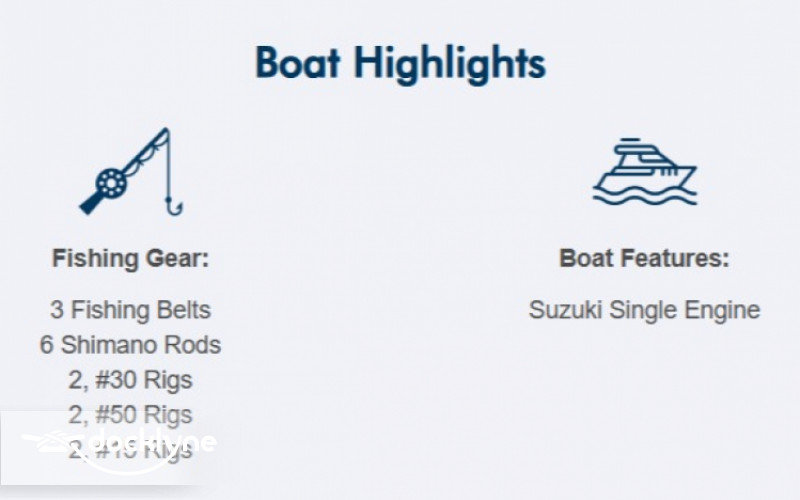Click the Fishing Gear label
Screen dimensions: 800x500
[130, 259]
